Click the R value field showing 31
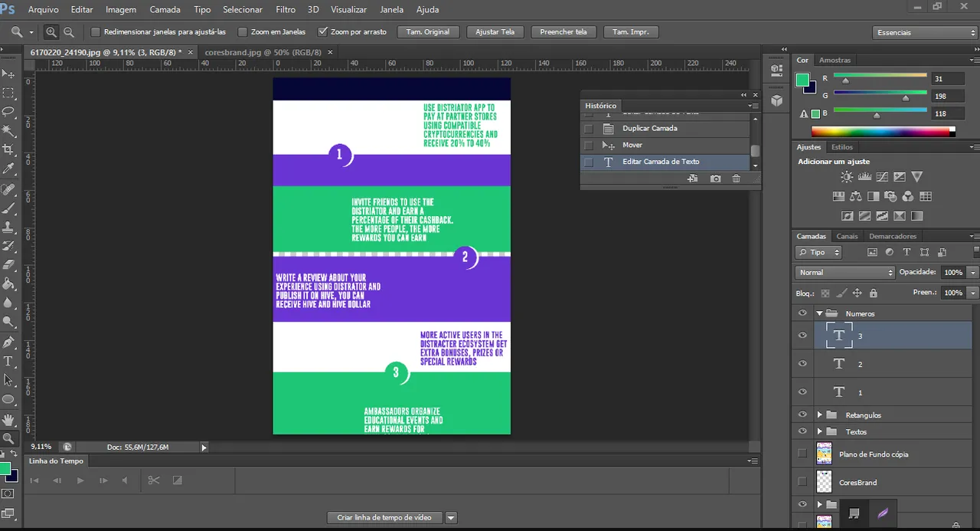 948,79
